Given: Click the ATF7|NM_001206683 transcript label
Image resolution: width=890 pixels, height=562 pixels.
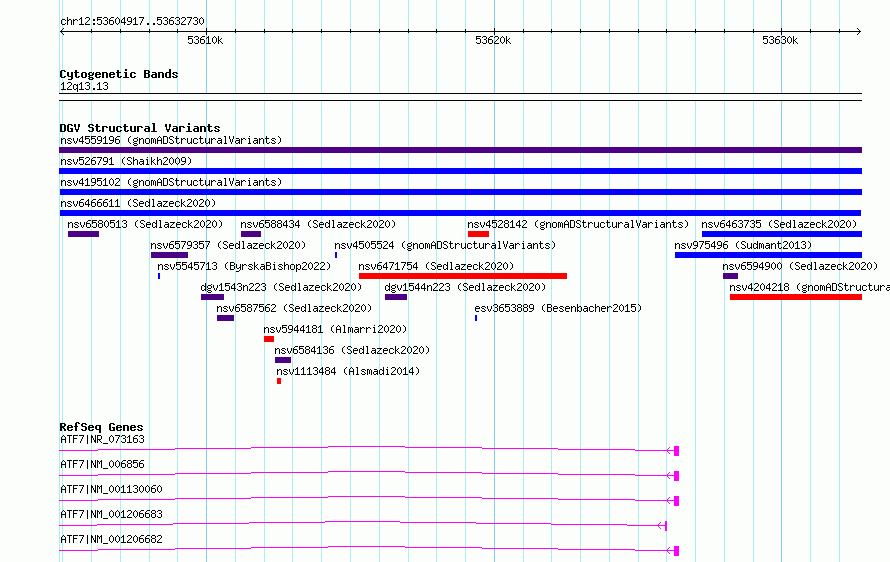Looking at the screenshot, I should (x=111, y=514).
